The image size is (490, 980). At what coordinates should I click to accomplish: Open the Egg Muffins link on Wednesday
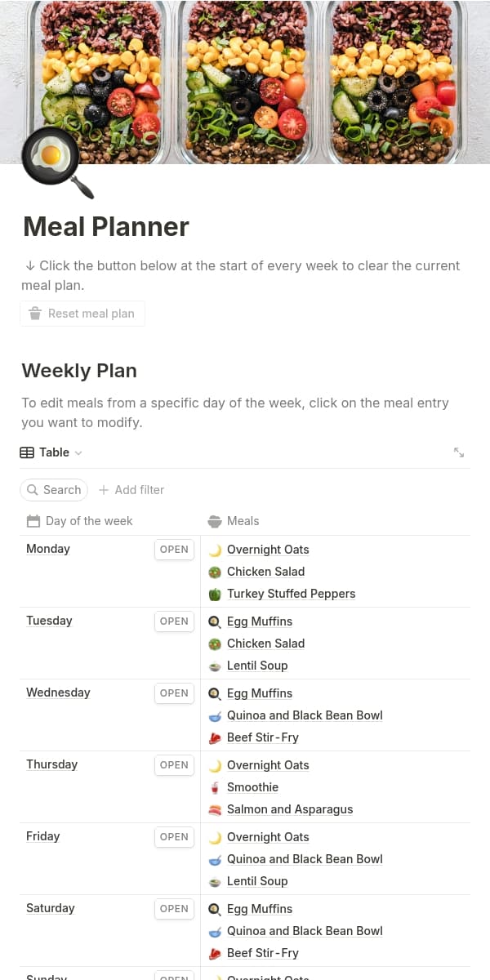coord(260,693)
